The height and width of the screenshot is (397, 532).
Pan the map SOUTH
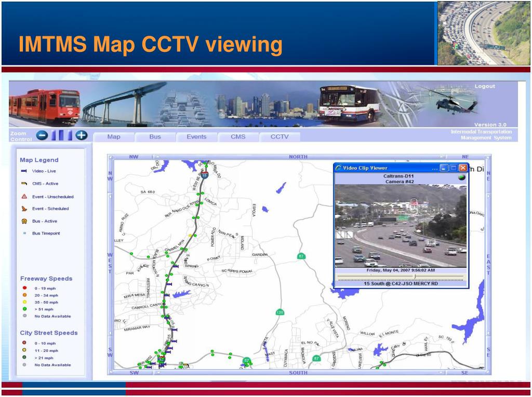[x=298, y=373]
